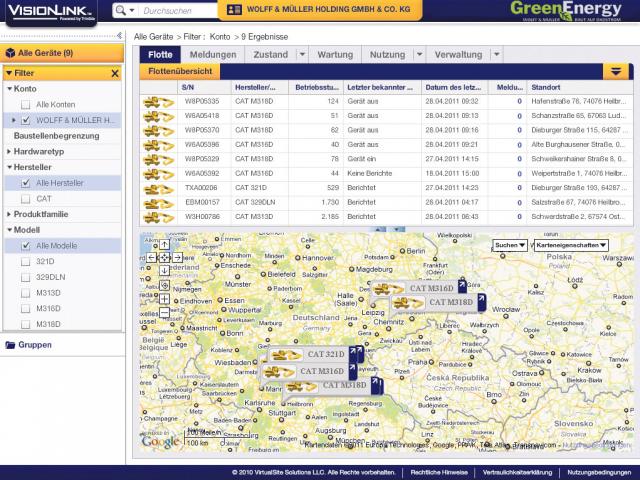Pan the map left arrow
The height and width of the screenshot is (480, 640).
tap(151, 258)
